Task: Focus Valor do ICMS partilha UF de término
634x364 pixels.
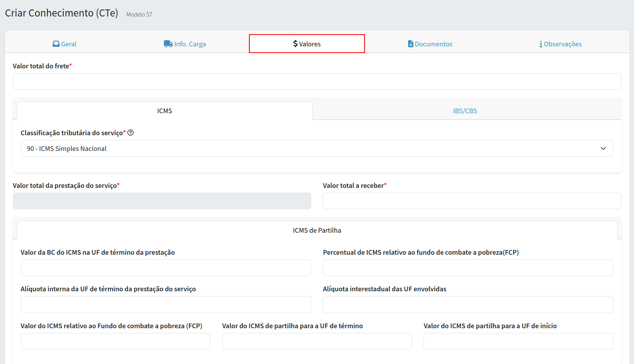Action: (x=317, y=341)
